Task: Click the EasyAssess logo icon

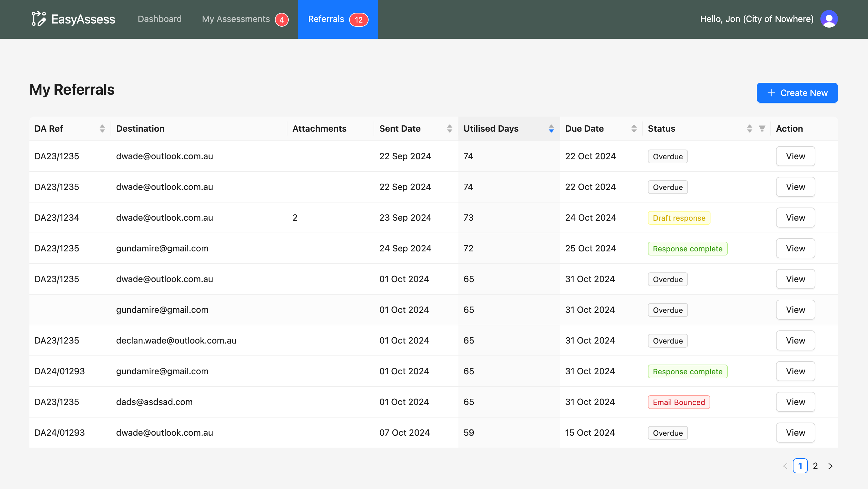Action: tap(39, 19)
